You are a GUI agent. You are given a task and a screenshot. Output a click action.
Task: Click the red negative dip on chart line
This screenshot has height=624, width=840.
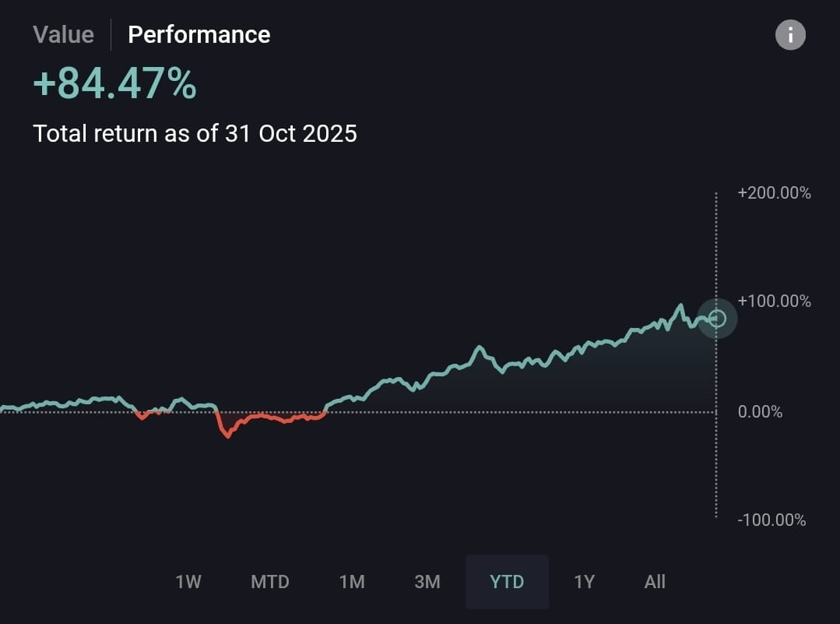pos(227,435)
